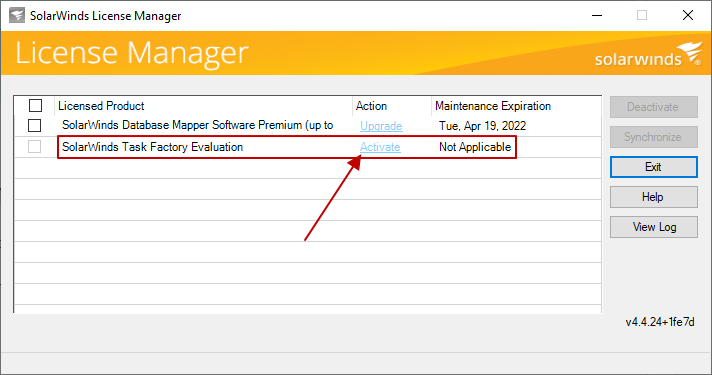Screen dimensions: 712x375
Task: Check the box for SolarWinds Task Factory Evaluation
Action: [35, 147]
